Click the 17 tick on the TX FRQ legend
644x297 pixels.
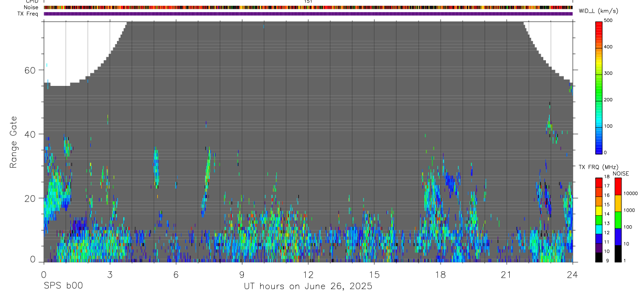pyautogui.click(x=607, y=186)
